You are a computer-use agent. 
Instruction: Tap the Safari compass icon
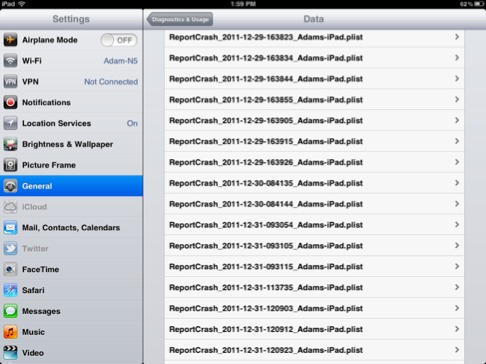(x=10, y=290)
